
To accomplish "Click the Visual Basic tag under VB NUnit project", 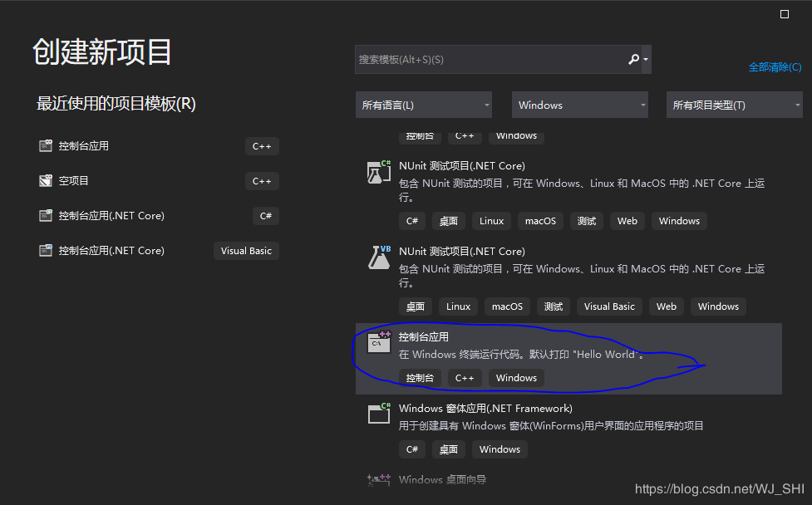I will pos(609,306).
